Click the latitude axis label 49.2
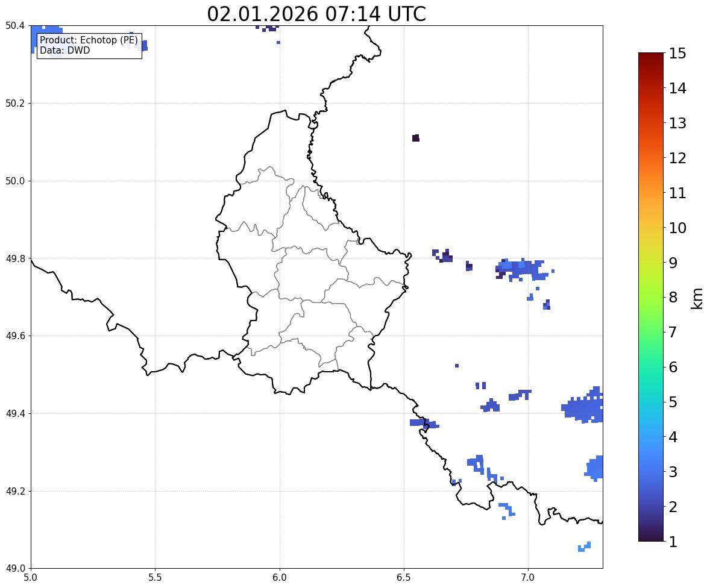The width and height of the screenshot is (710, 588). (15, 491)
